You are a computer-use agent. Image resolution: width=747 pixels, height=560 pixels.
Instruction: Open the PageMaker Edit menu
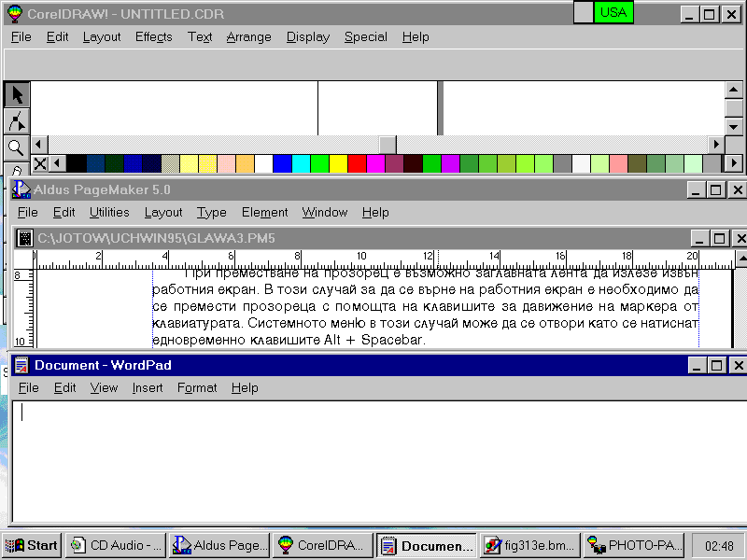[x=63, y=213]
